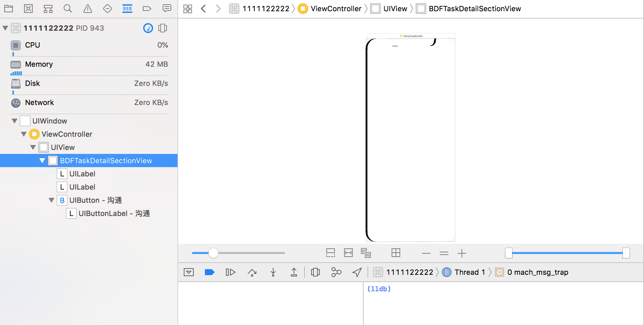Screen dimensions: 644x325
Task: Open the Breakpoint navigator
Action: pos(147,9)
